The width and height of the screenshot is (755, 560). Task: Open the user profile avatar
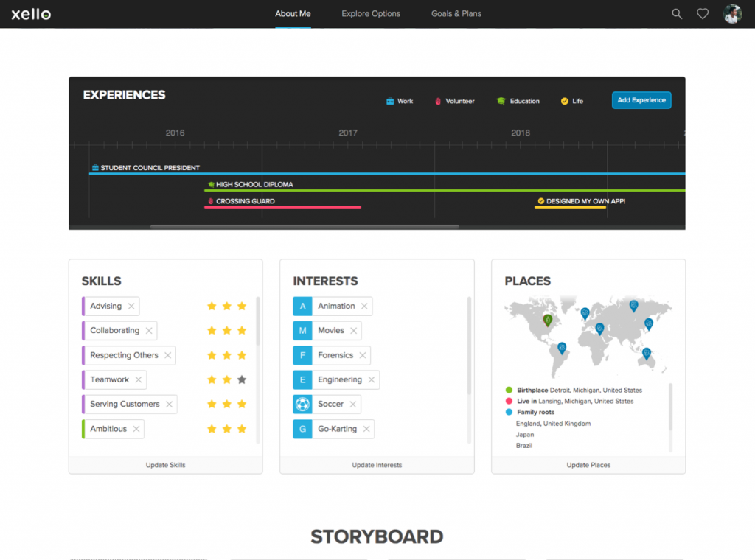pyautogui.click(x=732, y=14)
